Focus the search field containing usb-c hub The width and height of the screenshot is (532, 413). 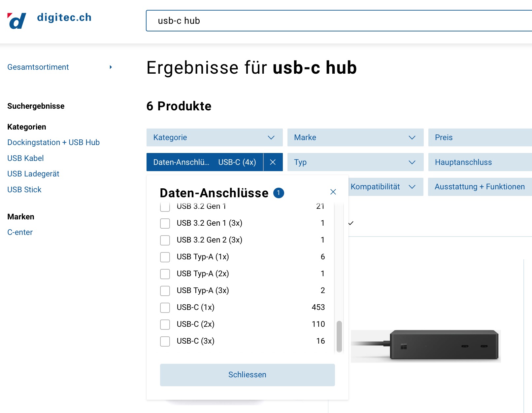coord(330,21)
